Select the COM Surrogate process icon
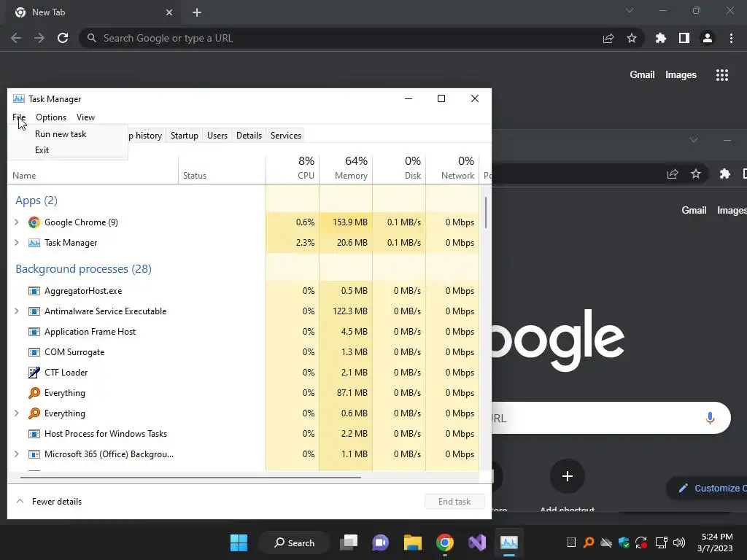 pyautogui.click(x=34, y=352)
